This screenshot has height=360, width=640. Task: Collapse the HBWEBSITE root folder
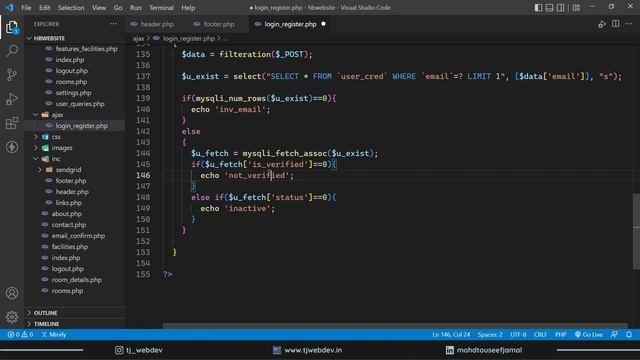49,38
